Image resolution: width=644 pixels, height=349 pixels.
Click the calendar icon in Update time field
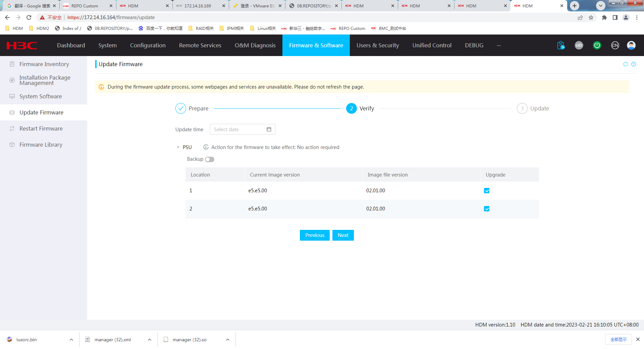(269, 129)
